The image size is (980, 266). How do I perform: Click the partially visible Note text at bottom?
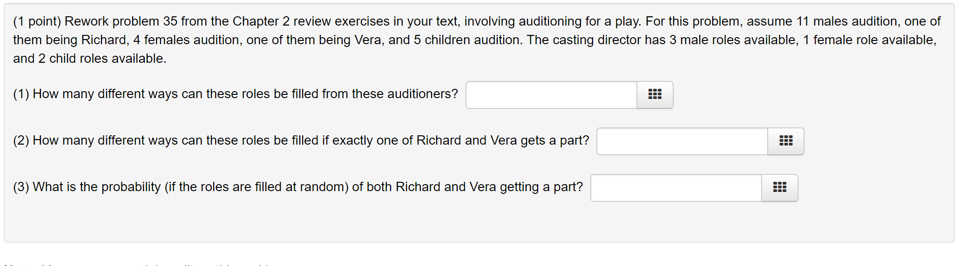tap(140, 264)
